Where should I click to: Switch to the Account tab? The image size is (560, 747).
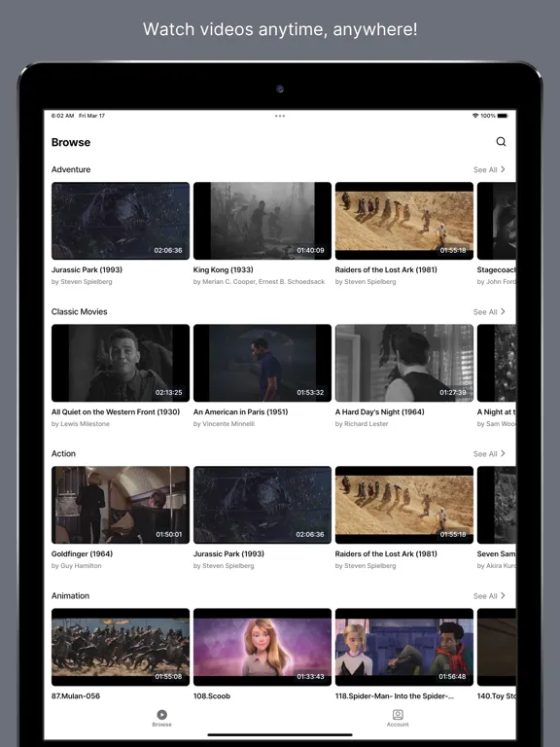[x=398, y=718]
